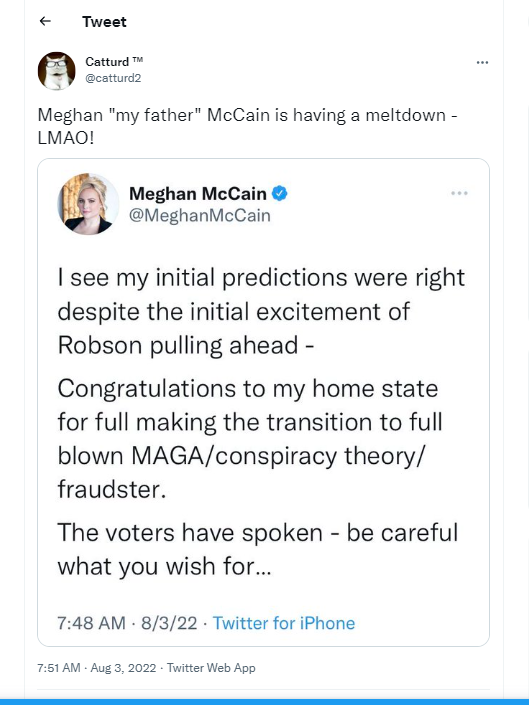Click the 7:51 AM Aug 3, 2022 timestamp
The image size is (529, 705).
pyautogui.click(x=97, y=668)
